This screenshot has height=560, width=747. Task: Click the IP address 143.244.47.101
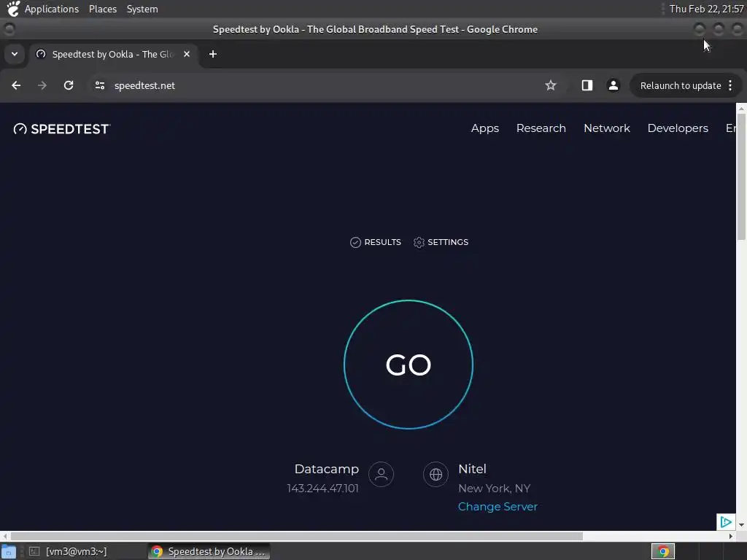point(322,489)
